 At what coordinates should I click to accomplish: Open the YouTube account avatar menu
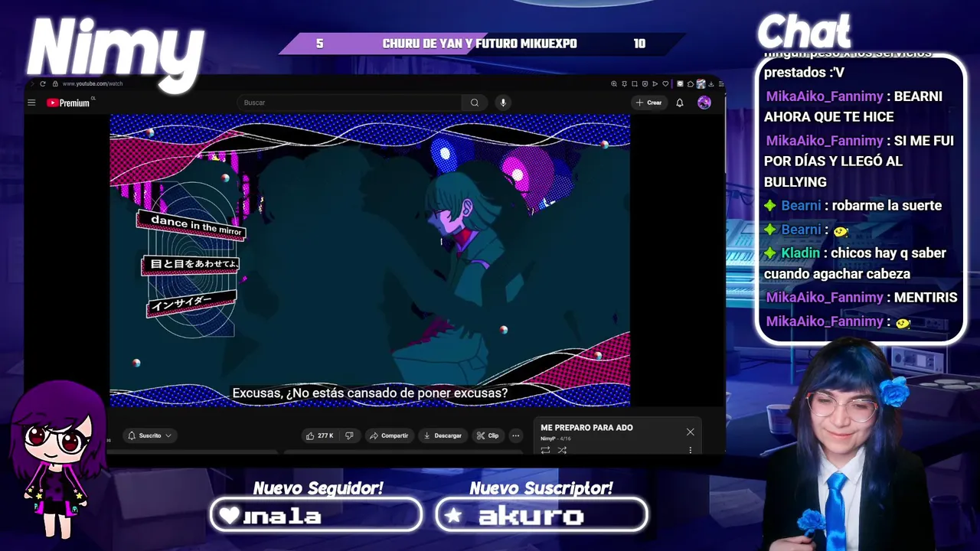coord(704,103)
